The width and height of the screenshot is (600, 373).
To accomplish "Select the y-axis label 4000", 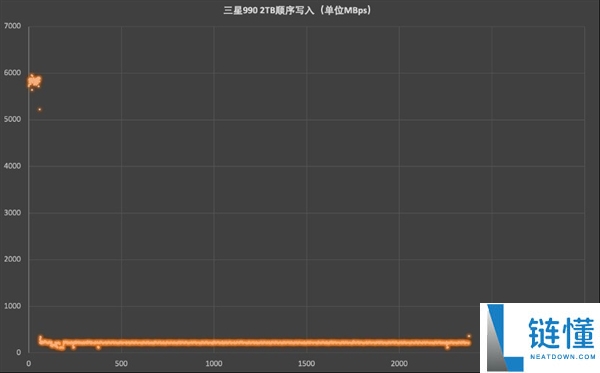I will [12, 166].
